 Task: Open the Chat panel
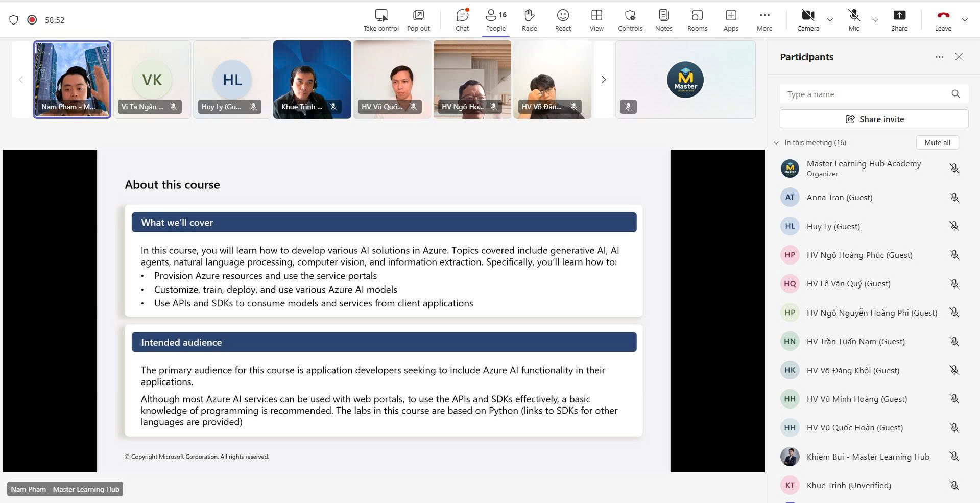coord(462,20)
